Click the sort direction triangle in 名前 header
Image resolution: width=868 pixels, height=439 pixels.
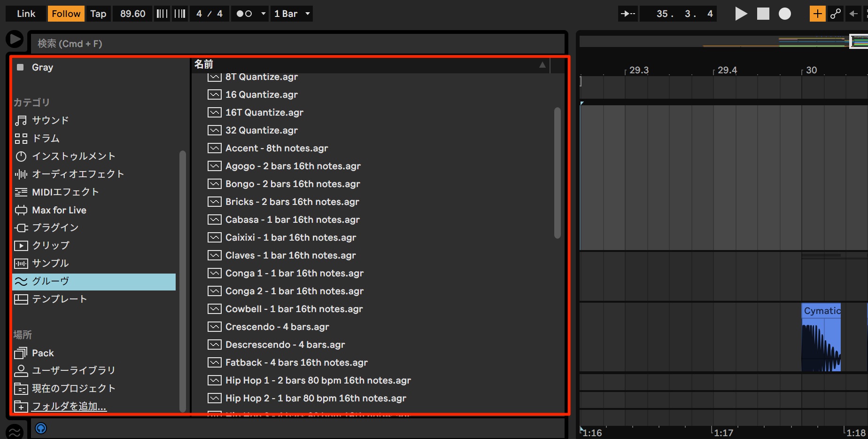pyautogui.click(x=542, y=65)
